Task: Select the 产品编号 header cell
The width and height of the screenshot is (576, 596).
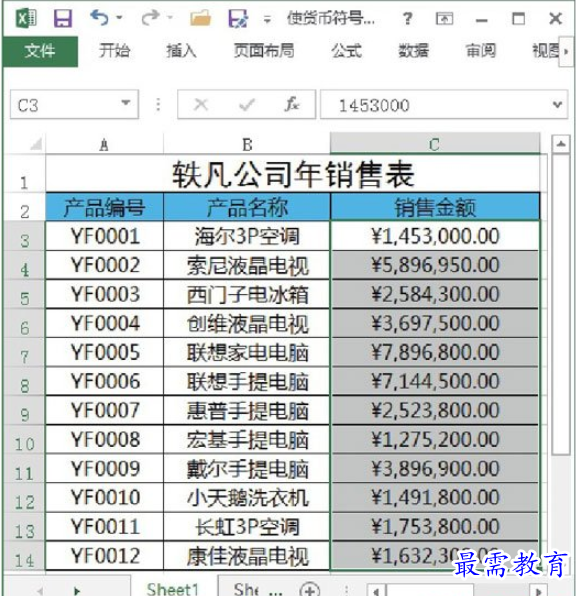Action: 104,207
